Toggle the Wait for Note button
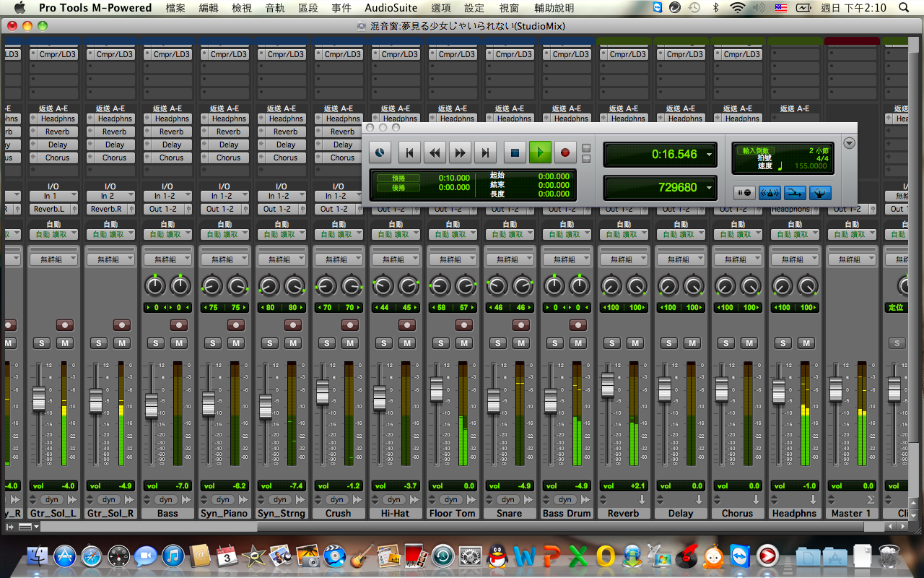The width and height of the screenshot is (924, 578). click(x=744, y=193)
